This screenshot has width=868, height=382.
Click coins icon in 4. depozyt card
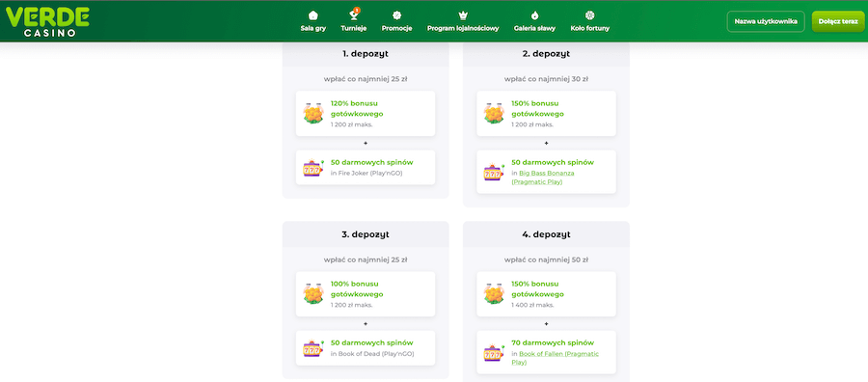click(494, 293)
